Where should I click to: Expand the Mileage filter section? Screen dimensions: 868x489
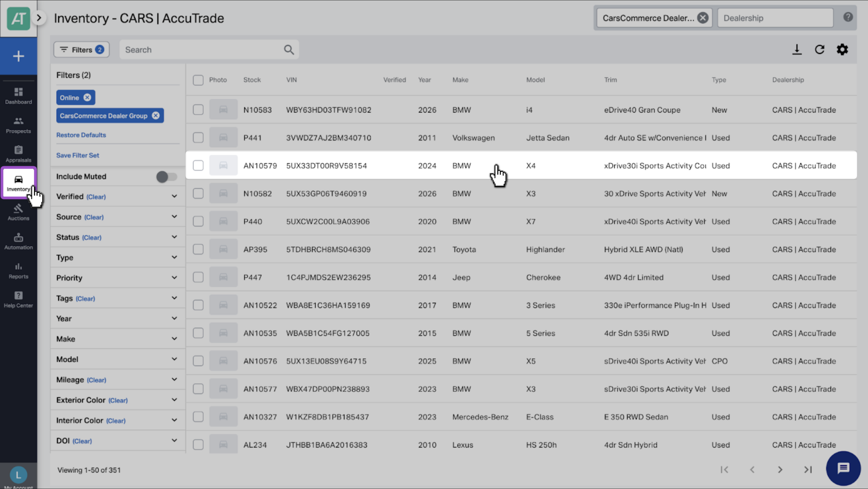(174, 379)
